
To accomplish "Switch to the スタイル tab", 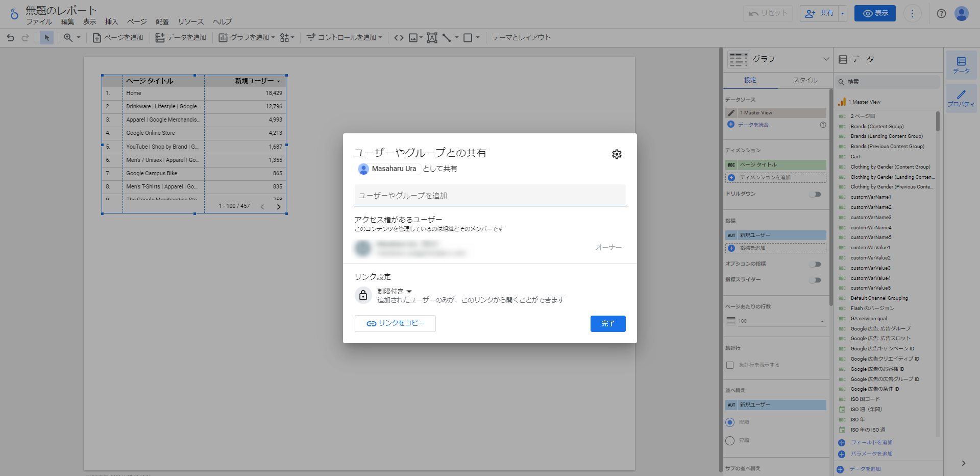I will tap(805, 80).
